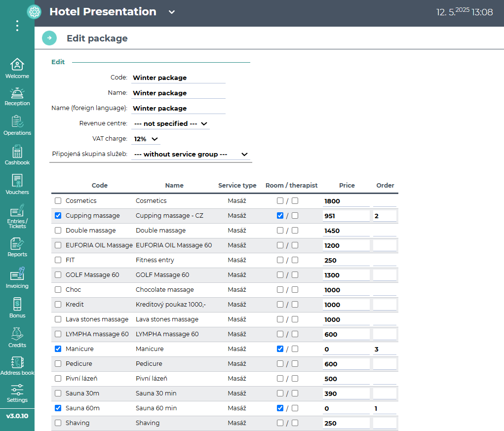This screenshot has height=431, width=504.
Task: Uncheck the Manicure service checkbox
Action: (58, 349)
